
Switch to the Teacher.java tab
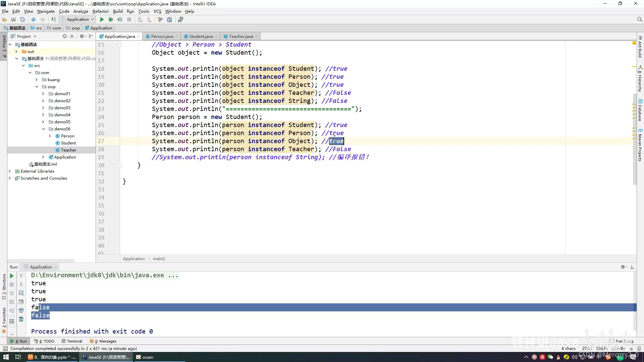click(241, 36)
